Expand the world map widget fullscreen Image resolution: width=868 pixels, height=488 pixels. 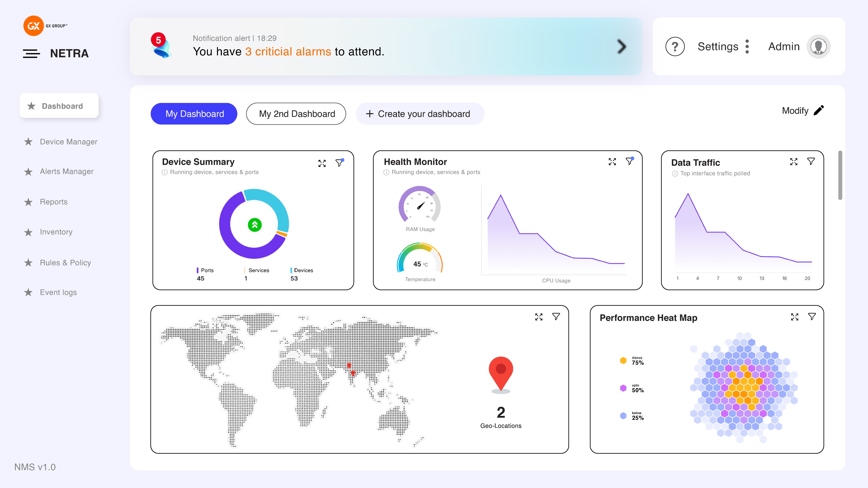(539, 317)
